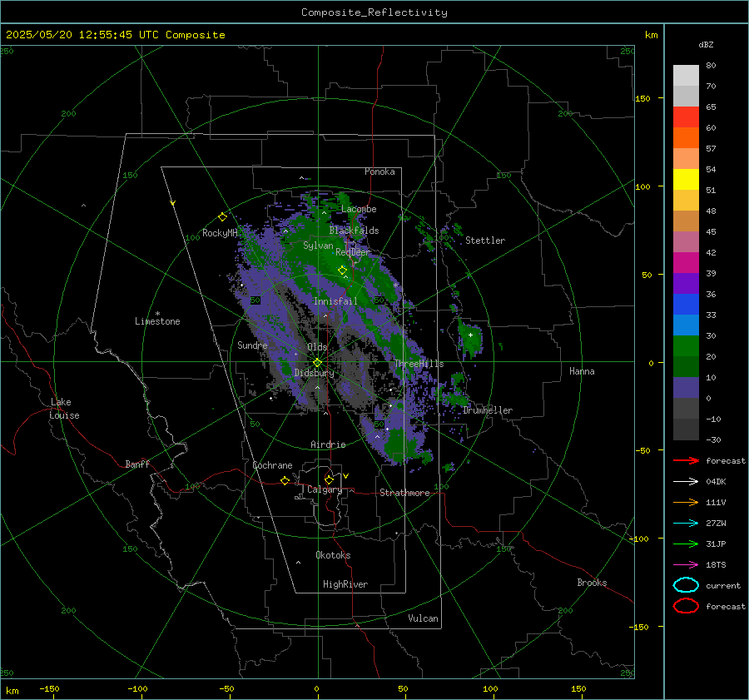Click the orange 111V arrow icon
Screen dimensions: 749x700
[x=686, y=502]
